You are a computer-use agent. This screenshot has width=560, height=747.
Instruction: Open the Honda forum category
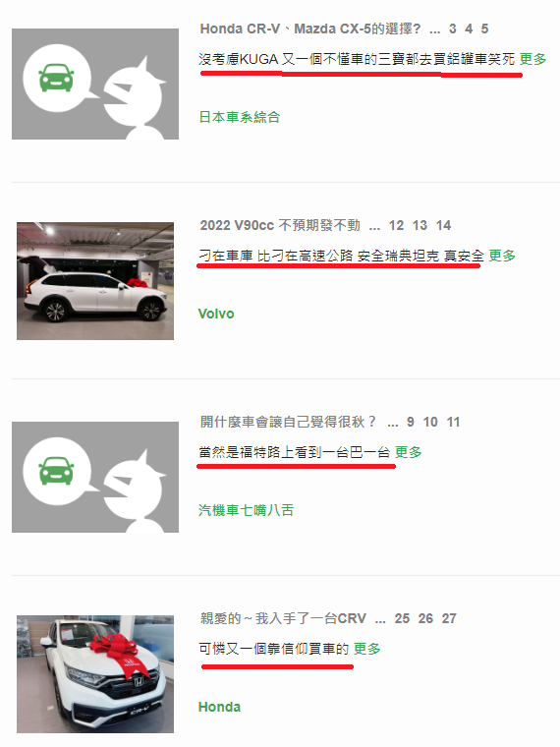pyautogui.click(x=219, y=707)
